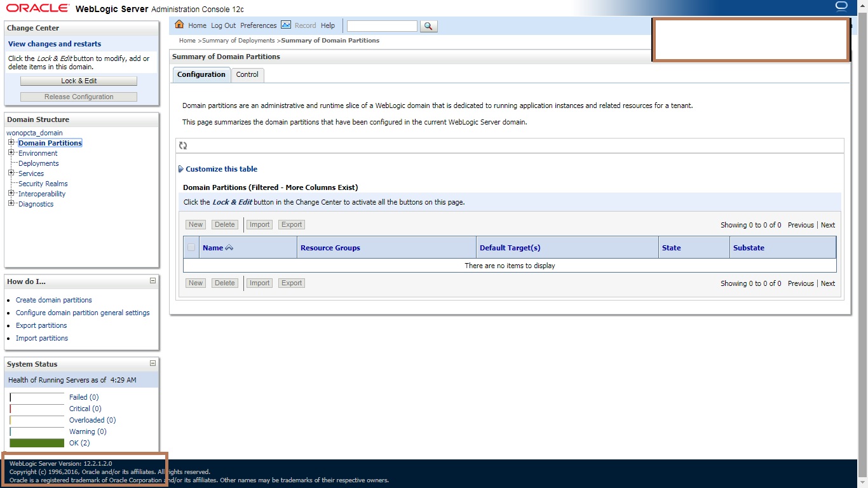
Task: Open the Create domain partitions link
Action: [x=53, y=299]
